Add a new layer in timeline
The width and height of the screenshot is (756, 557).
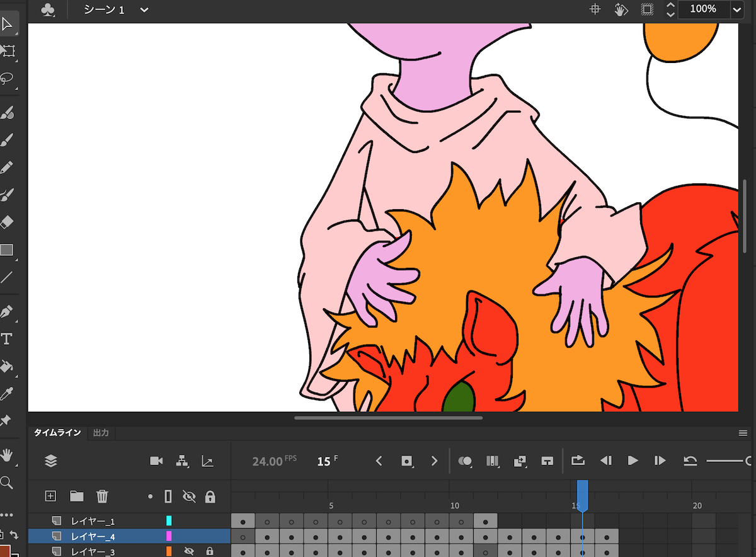pyautogui.click(x=51, y=497)
